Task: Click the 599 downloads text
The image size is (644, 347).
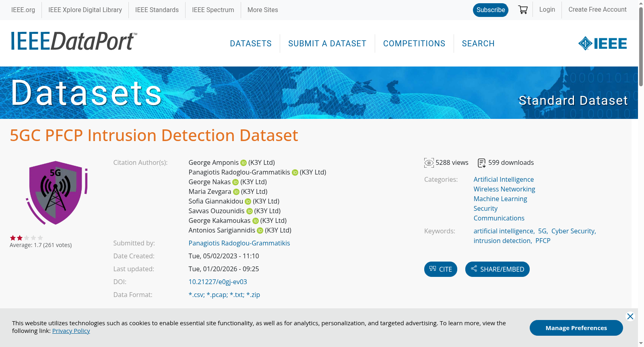Action: (511, 163)
